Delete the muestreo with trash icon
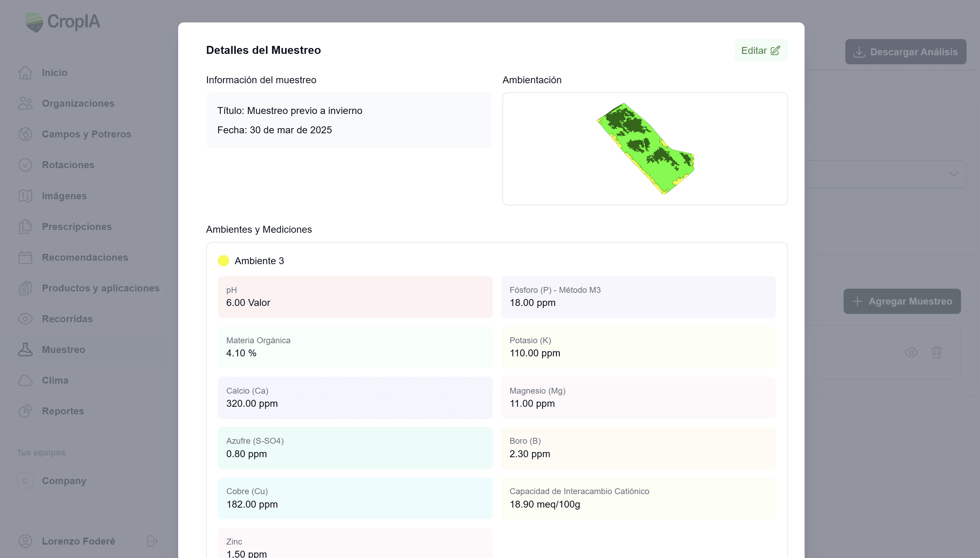Image resolution: width=980 pixels, height=558 pixels. pyautogui.click(x=936, y=352)
